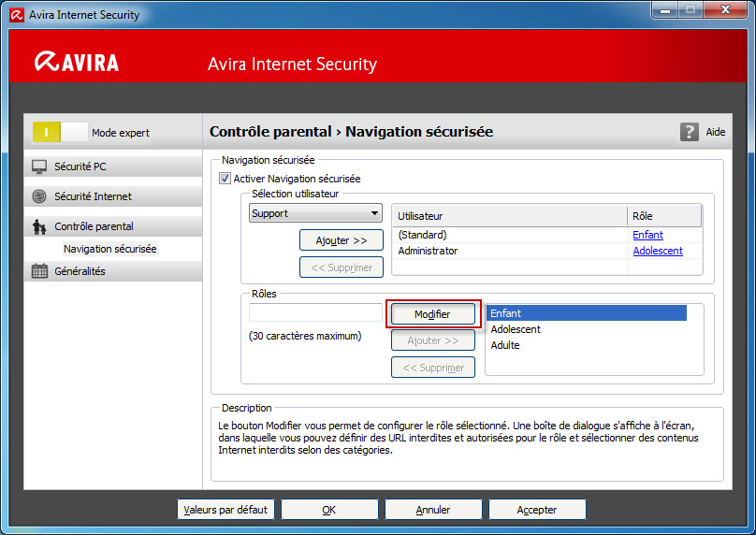Click the Utilisateur column header
The width and height of the screenshot is (756, 535).
tap(510, 216)
